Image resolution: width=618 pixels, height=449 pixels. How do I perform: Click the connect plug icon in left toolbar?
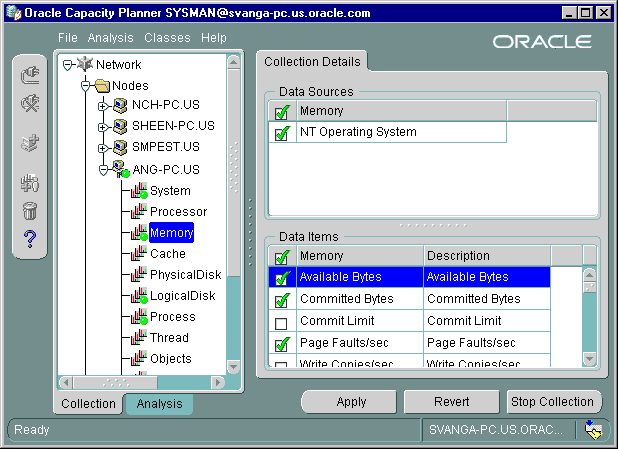click(30, 73)
